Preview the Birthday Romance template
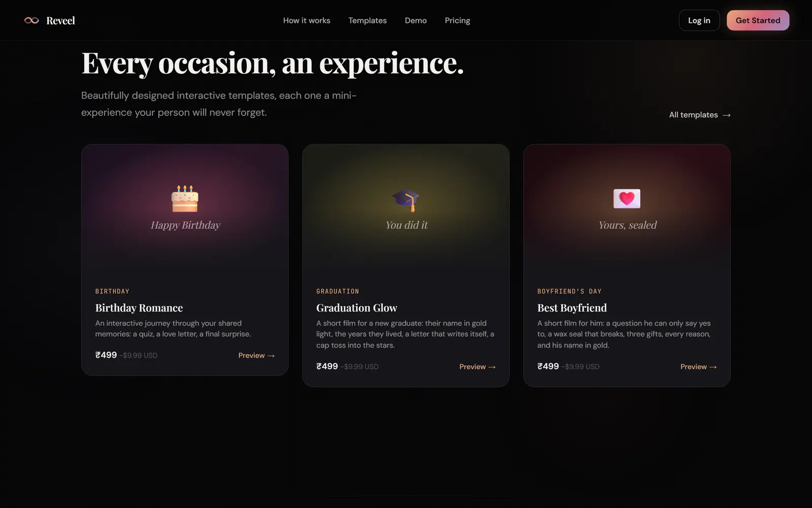Viewport: 812px width, 508px height. tap(256, 356)
